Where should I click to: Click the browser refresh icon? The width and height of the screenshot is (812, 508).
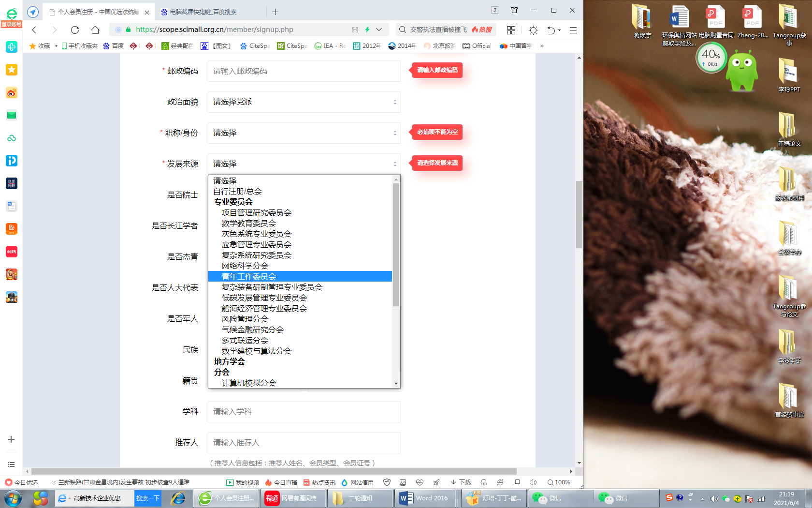[75, 30]
